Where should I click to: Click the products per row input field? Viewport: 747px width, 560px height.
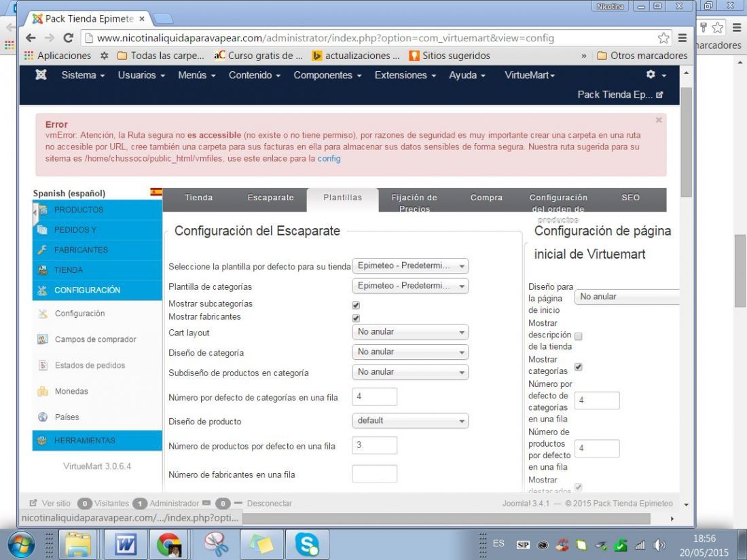pos(374,445)
